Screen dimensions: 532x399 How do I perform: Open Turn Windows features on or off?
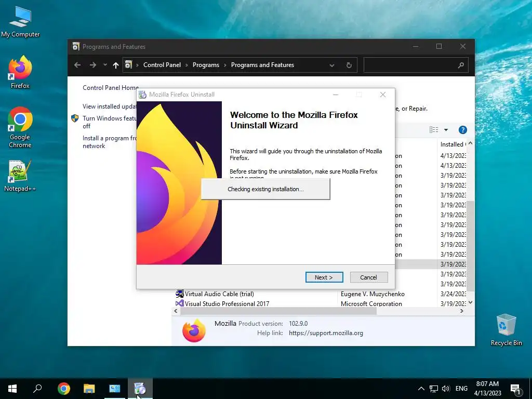click(109, 122)
